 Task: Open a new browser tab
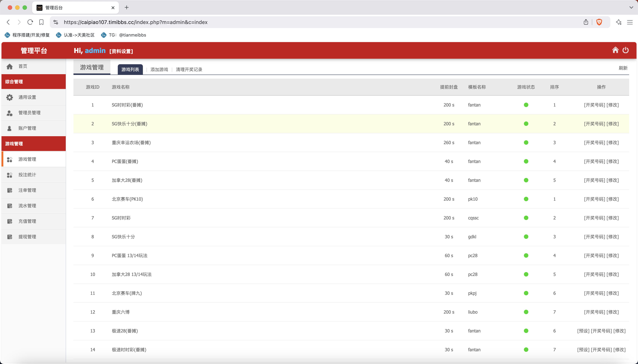127,8
